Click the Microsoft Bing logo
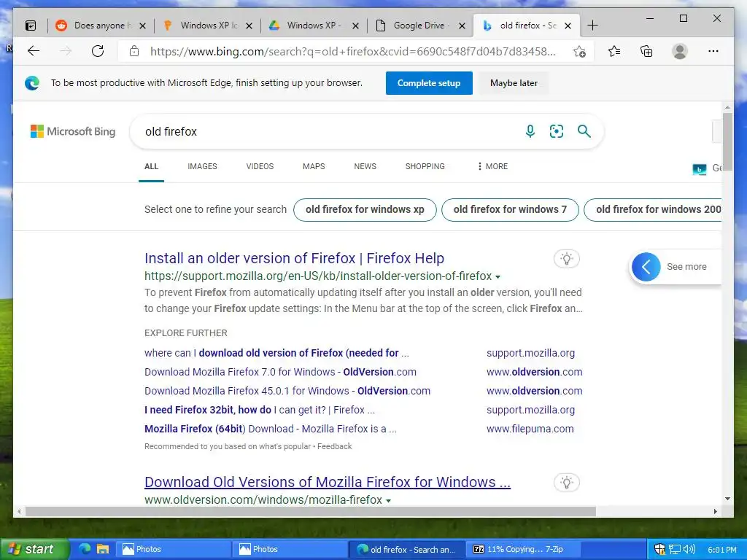The width and height of the screenshot is (747, 560). pyautogui.click(x=73, y=131)
